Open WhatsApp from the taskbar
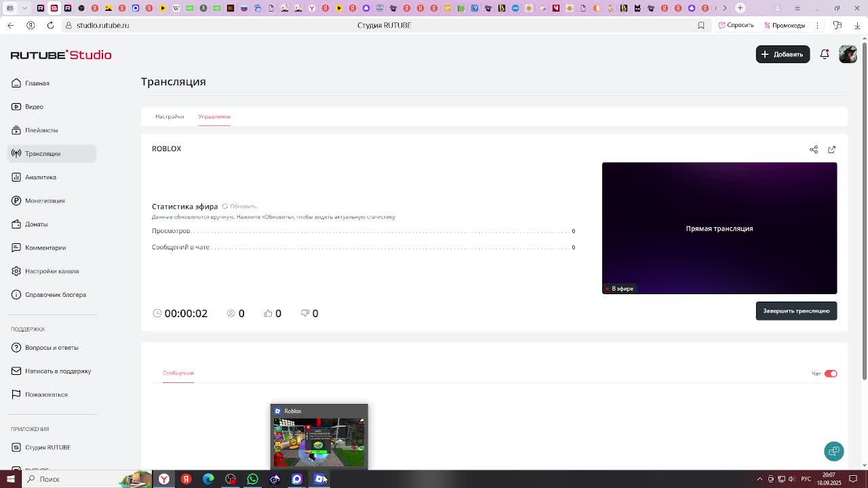This screenshot has width=868, height=488. click(252, 479)
